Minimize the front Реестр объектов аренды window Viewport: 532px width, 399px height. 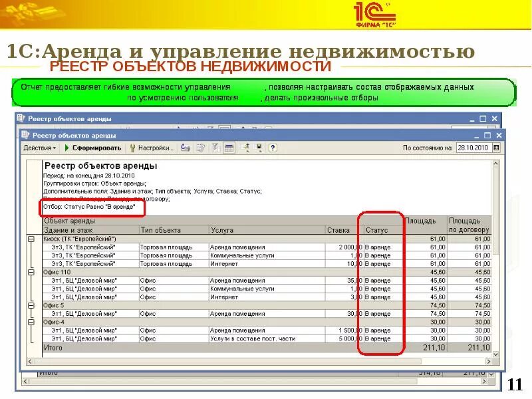point(476,136)
